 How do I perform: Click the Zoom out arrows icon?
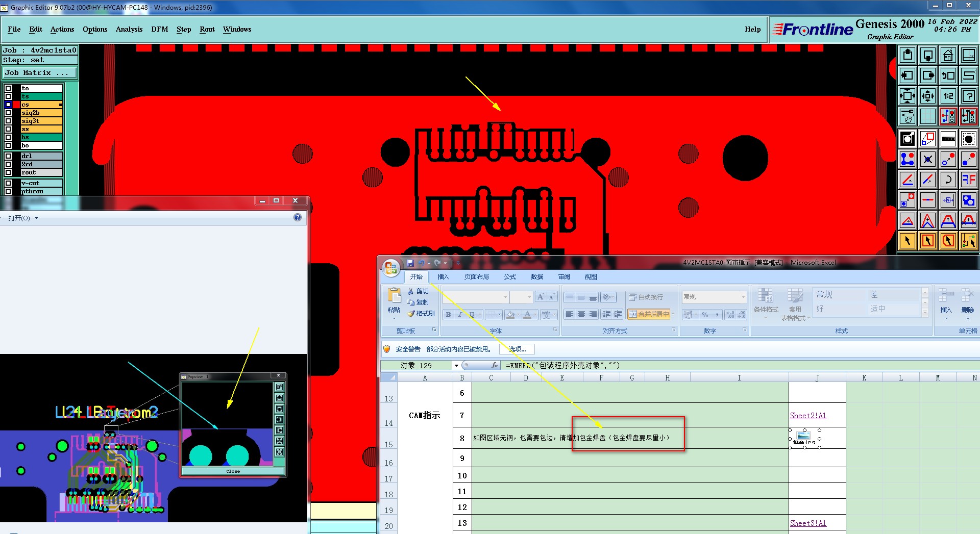tap(928, 96)
